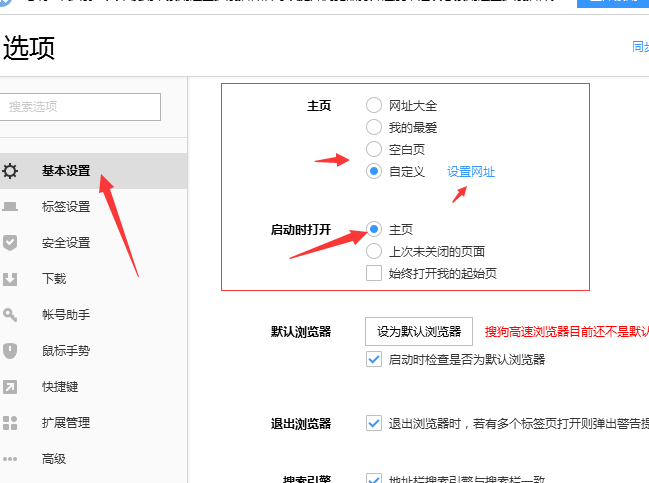Select the 网址大全 homepage radio button
Image resolution: width=649 pixels, height=483 pixels.
pos(374,105)
